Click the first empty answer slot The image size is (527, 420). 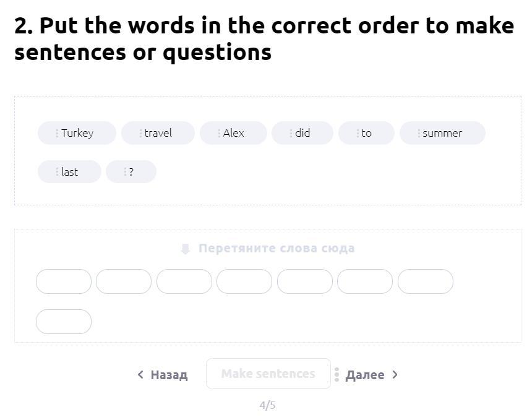(64, 281)
